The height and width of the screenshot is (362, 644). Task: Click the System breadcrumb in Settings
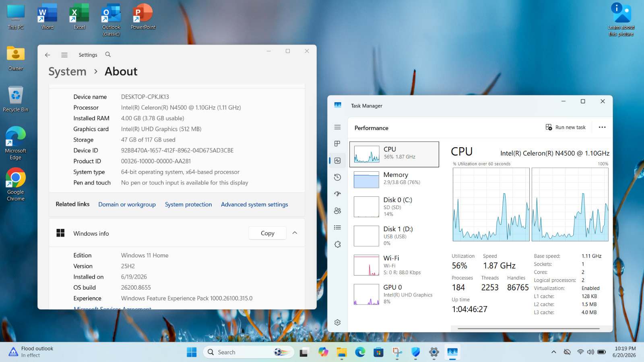pyautogui.click(x=67, y=72)
